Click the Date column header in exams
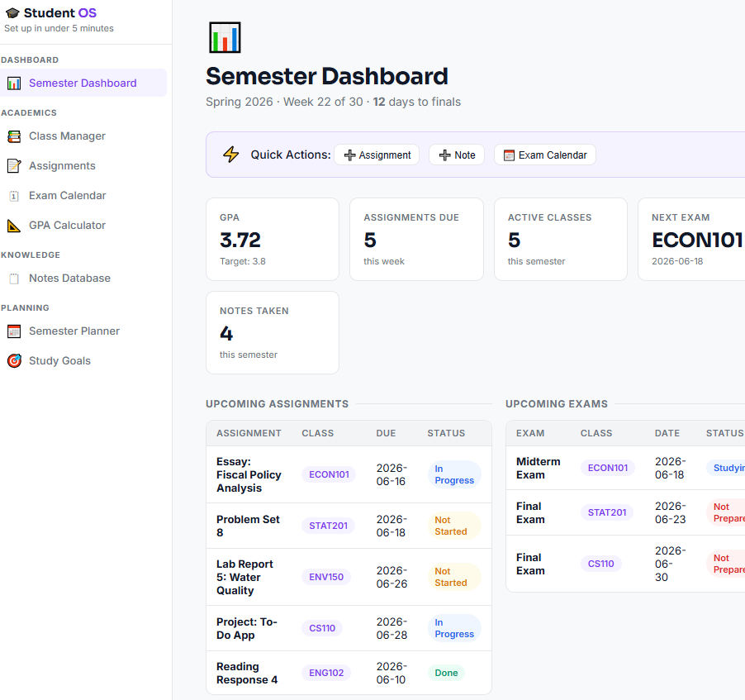 click(667, 434)
